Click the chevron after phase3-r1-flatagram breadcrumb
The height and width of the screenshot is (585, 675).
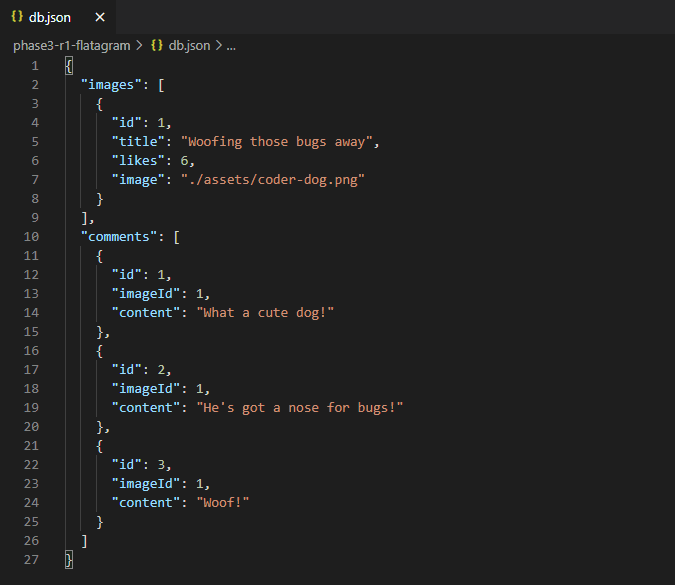pos(139,46)
